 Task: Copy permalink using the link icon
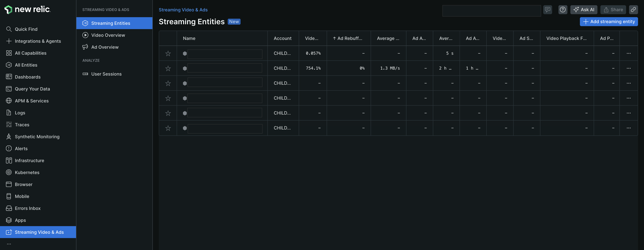633,10
